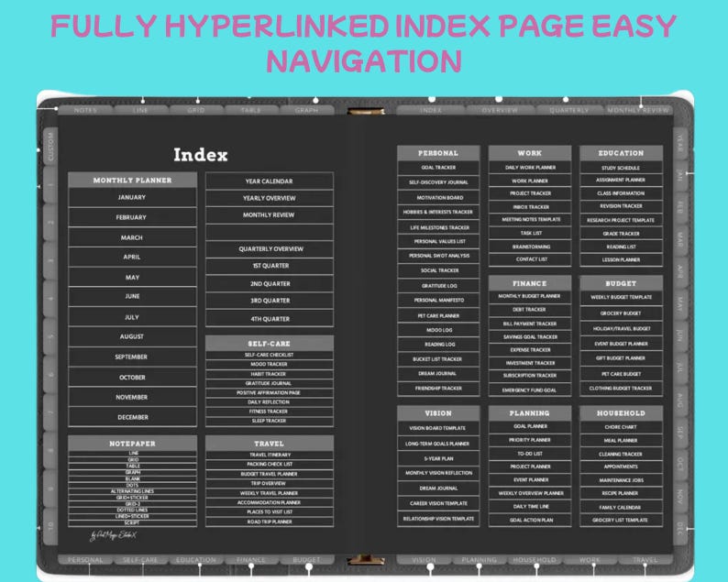
Task: Open the Priority Planner link
Action: coord(530,440)
